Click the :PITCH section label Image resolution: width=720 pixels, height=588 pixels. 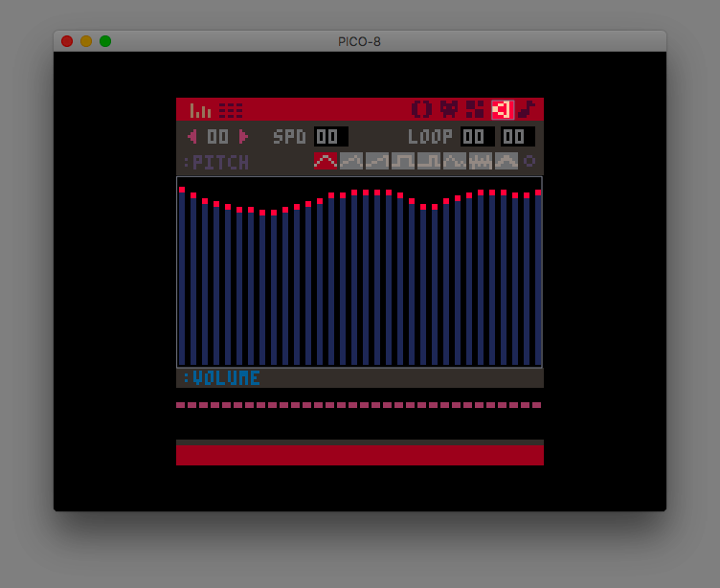(215, 162)
